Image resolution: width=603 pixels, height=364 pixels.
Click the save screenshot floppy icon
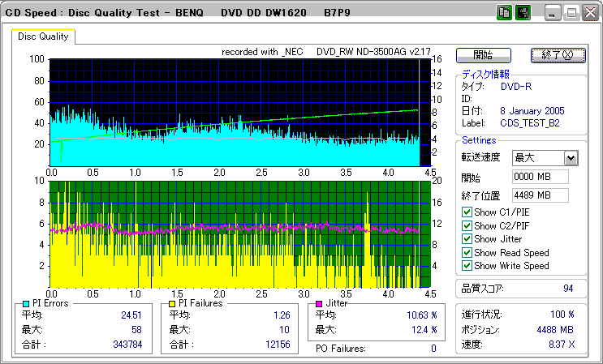[x=523, y=13]
